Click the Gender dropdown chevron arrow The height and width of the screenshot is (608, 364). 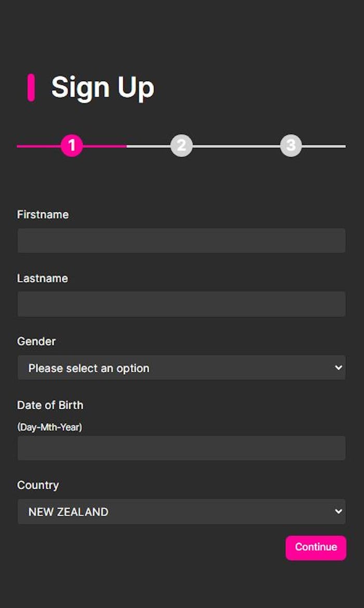point(339,368)
